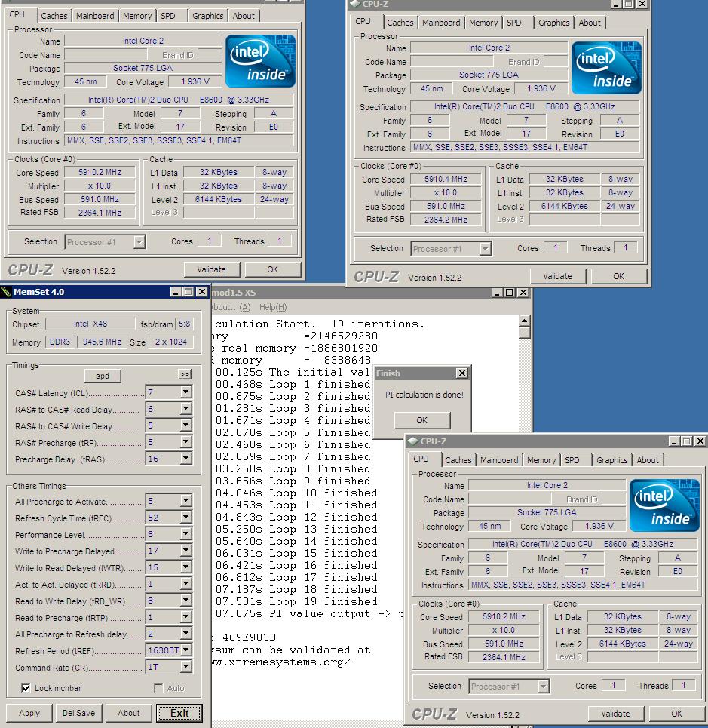Switch to About tab in bottom-right CPU-Z

[647, 460]
